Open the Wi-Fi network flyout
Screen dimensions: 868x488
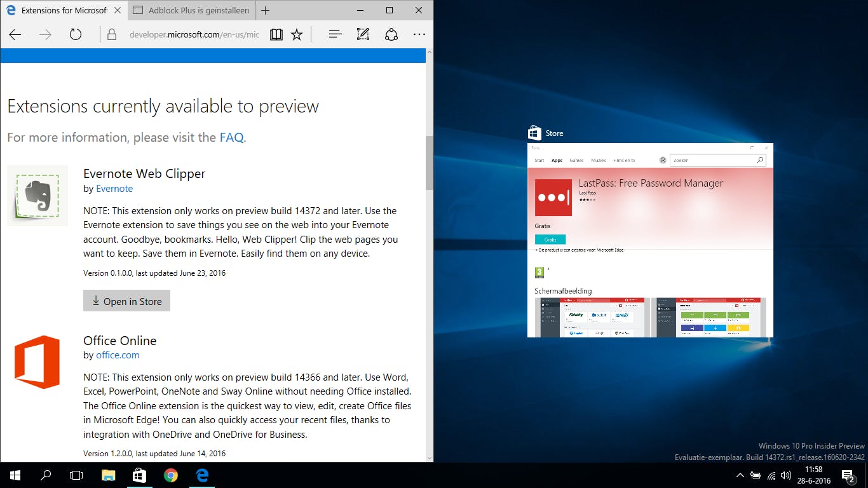click(771, 475)
